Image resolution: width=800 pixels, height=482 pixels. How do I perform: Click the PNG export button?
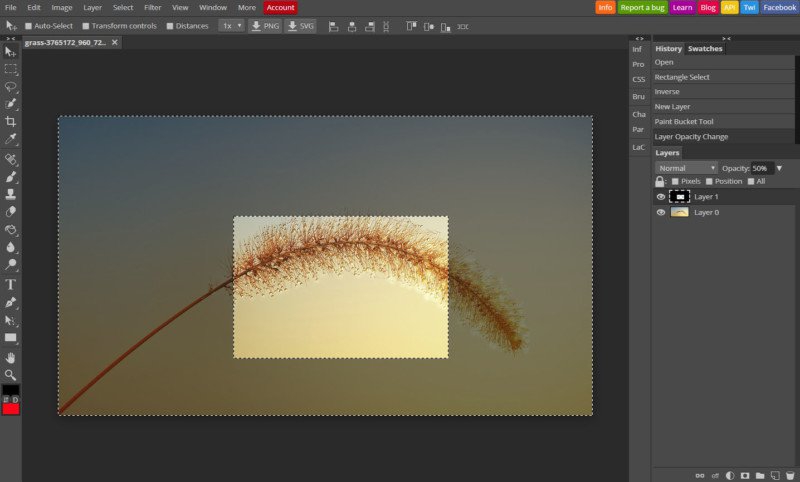[265, 26]
